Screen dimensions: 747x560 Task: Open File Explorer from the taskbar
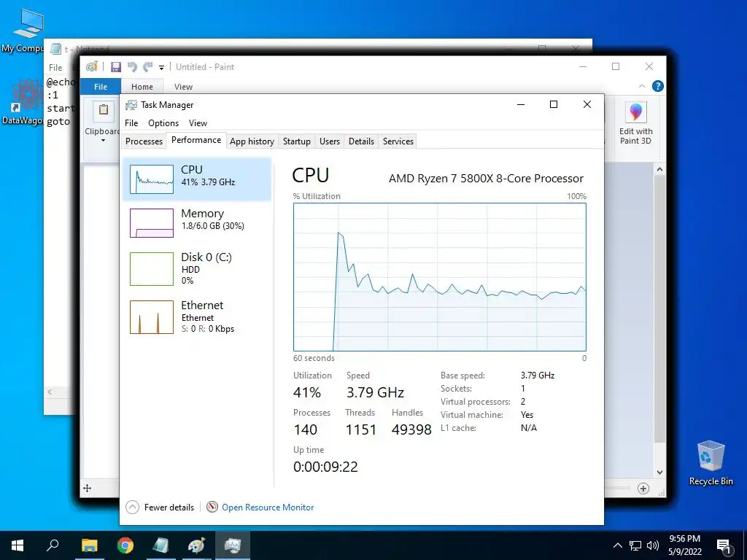tap(89, 545)
